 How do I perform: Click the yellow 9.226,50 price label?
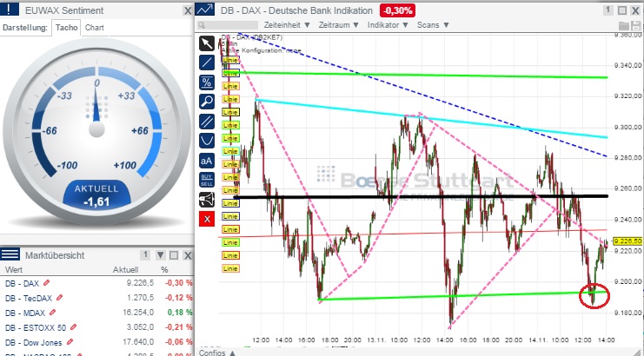(x=627, y=241)
